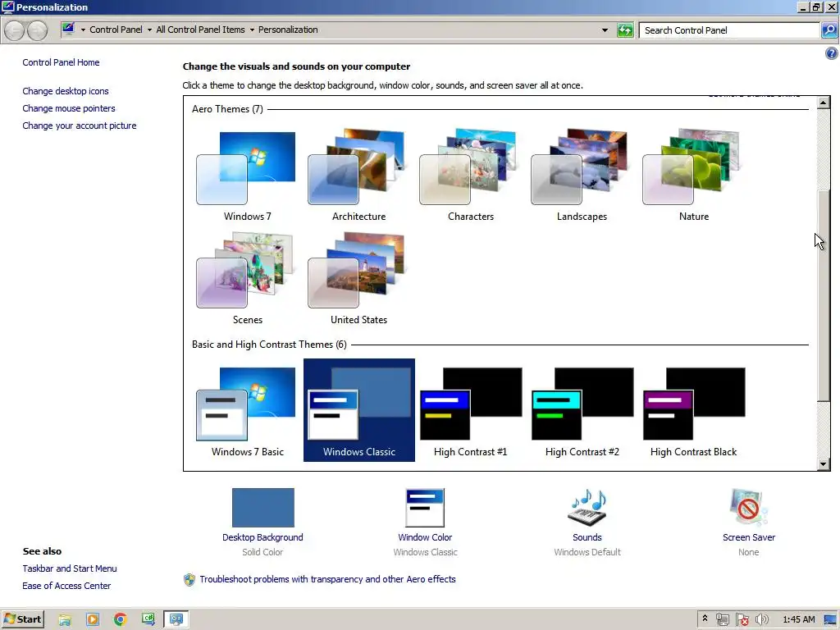Open the Start menu
Viewport: 840px width, 630px height.
[x=22, y=619]
